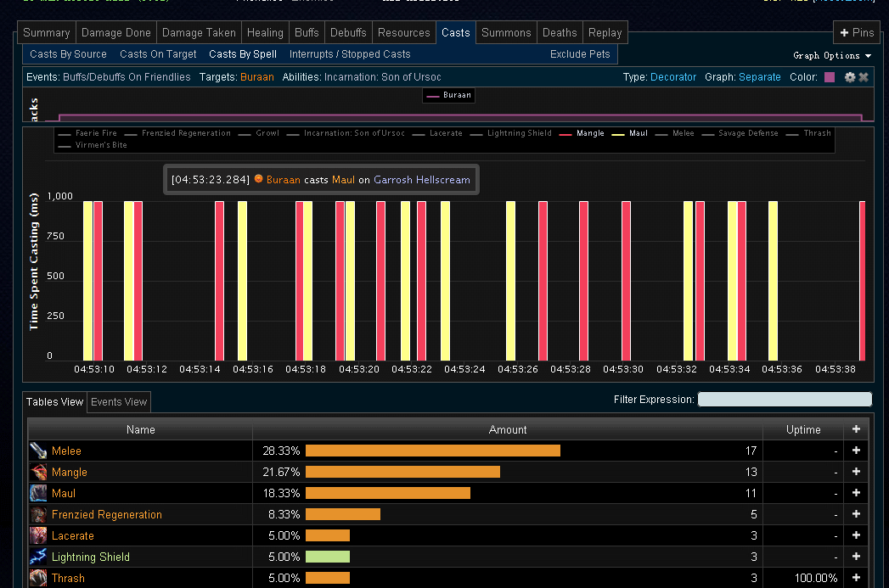Viewport: 889px width, 588px height.
Task: Click the Lightning Shield icon
Action: (38, 557)
